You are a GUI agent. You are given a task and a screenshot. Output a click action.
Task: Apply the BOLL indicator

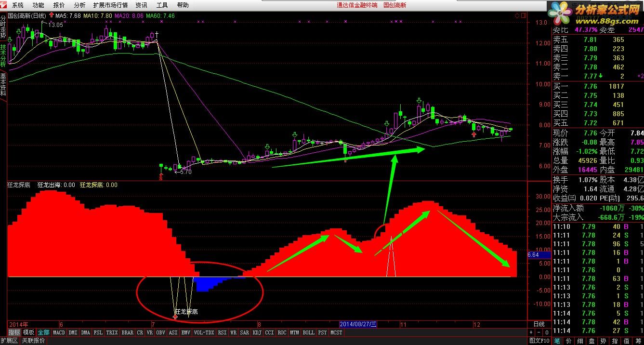tap(309, 332)
